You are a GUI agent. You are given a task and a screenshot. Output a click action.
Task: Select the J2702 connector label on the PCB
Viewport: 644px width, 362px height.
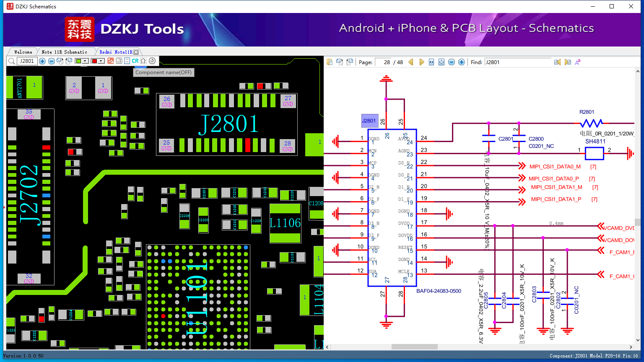30,195
